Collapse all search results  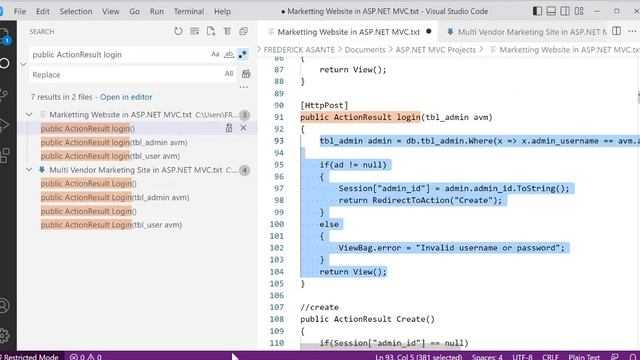click(x=244, y=31)
